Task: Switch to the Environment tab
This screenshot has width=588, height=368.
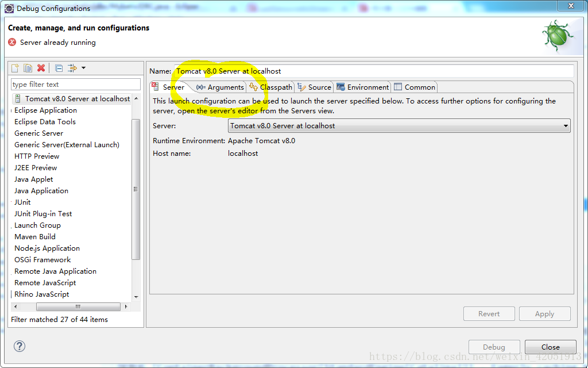Action: pyautogui.click(x=363, y=87)
